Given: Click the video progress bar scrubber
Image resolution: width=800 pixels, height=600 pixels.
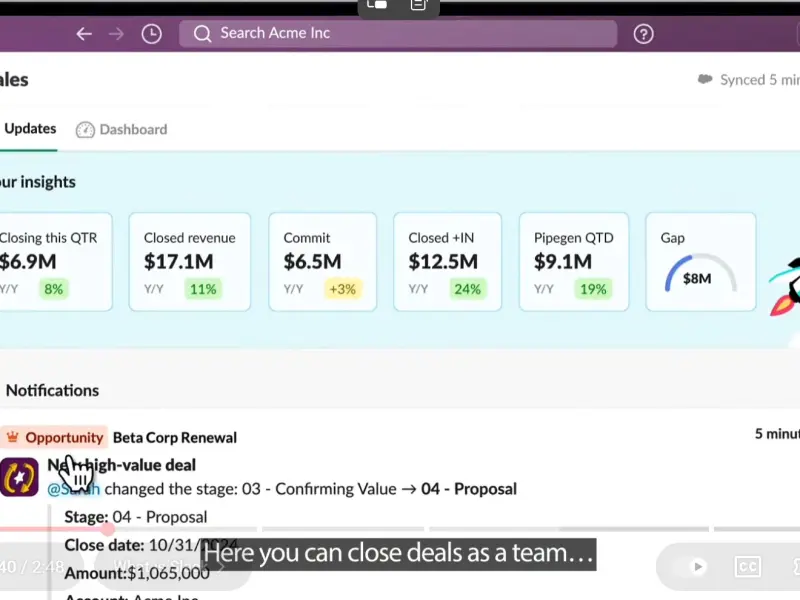Looking at the screenshot, I should point(106,528).
